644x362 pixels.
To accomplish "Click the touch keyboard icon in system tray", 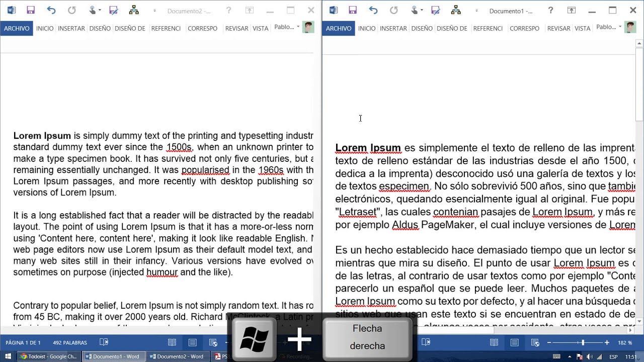I will [556, 356].
